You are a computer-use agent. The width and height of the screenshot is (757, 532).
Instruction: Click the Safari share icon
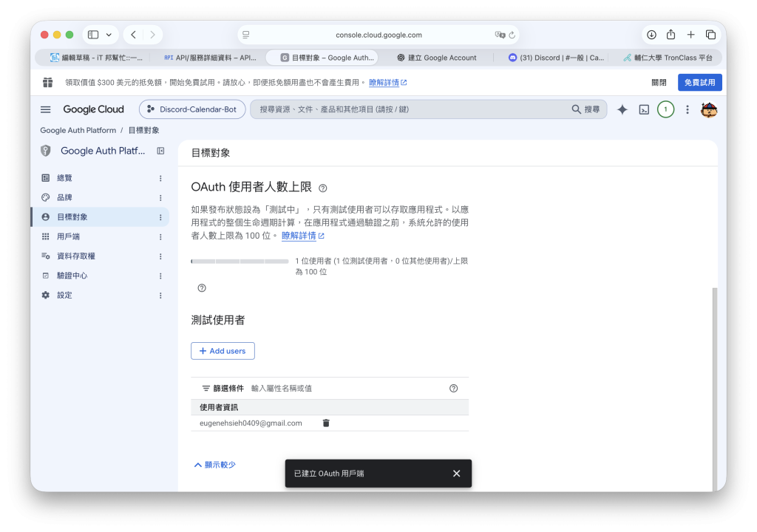click(671, 34)
